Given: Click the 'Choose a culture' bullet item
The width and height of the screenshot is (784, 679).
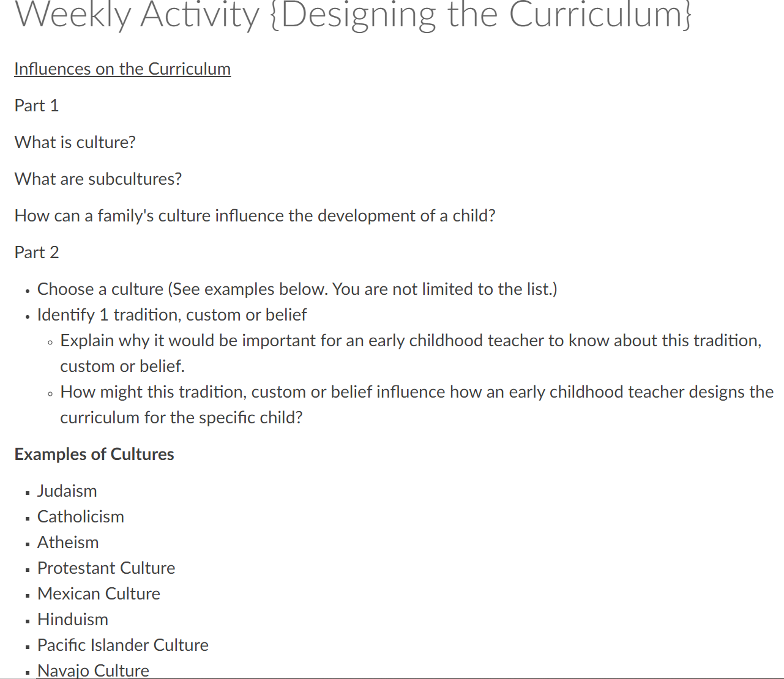Looking at the screenshot, I should 297,289.
